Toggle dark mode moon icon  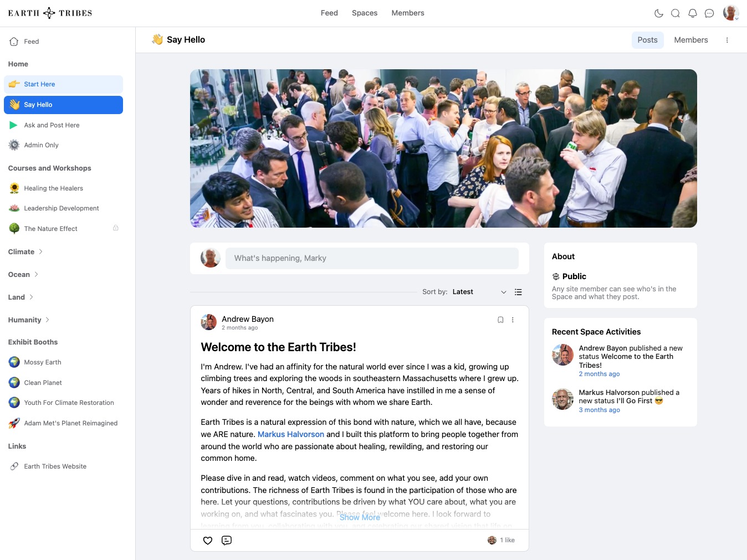click(x=659, y=13)
